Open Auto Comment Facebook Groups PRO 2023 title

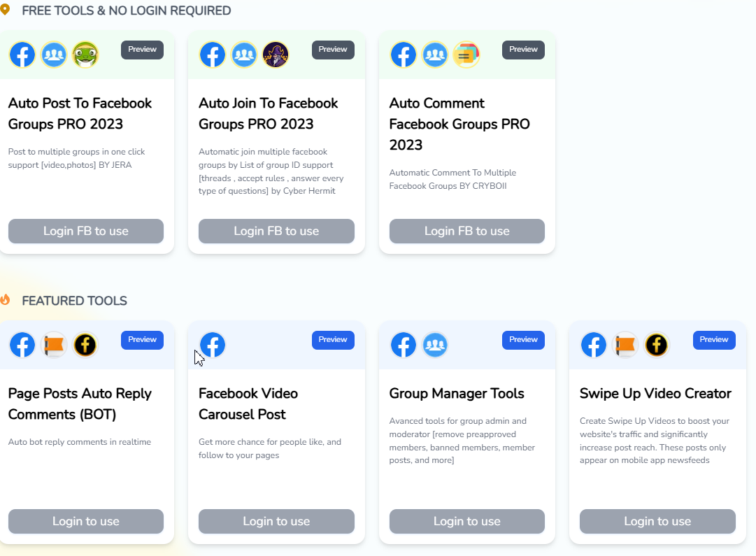(x=459, y=124)
